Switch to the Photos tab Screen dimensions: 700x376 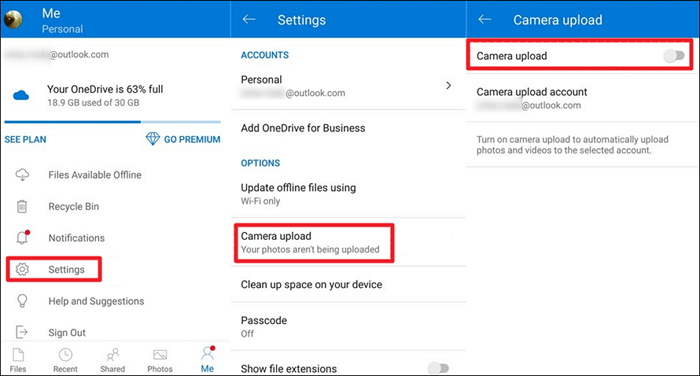[x=160, y=360]
